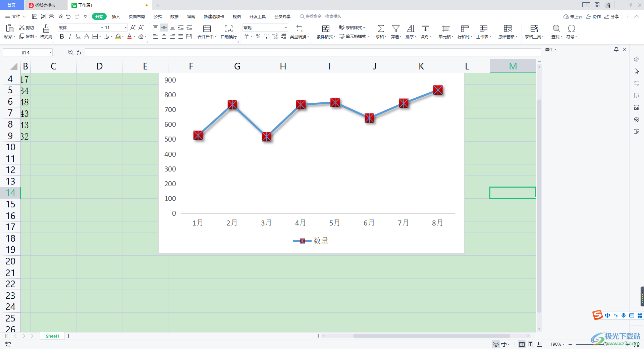This screenshot has width=644, height=349.
Task: Add a new sheet with plus button
Action: point(69,336)
